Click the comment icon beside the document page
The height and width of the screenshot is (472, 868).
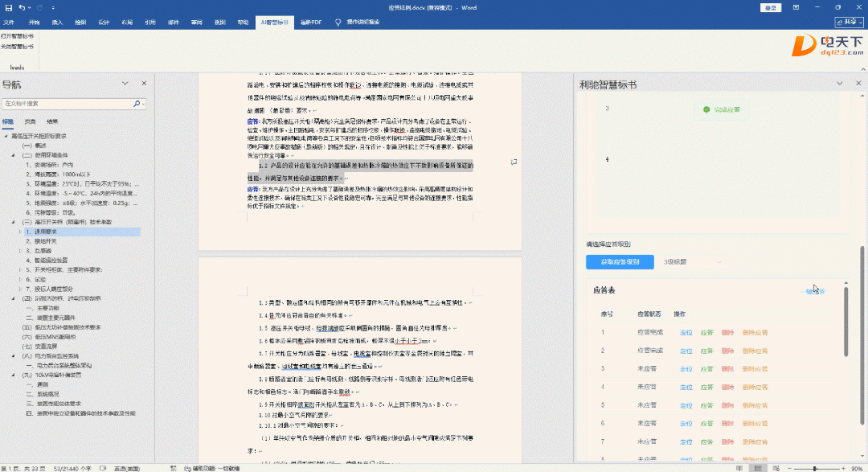click(x=514, y=162)
